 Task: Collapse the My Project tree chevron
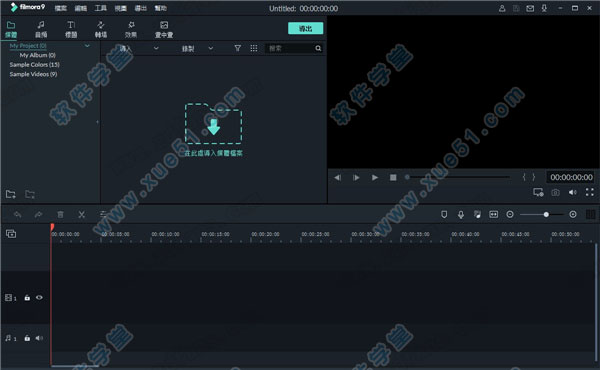coord(87,46)
